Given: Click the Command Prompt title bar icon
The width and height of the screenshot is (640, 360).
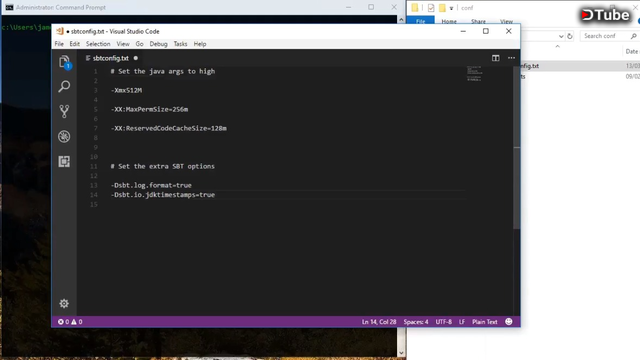Looking at the screenshot, I should coord(9,7).
